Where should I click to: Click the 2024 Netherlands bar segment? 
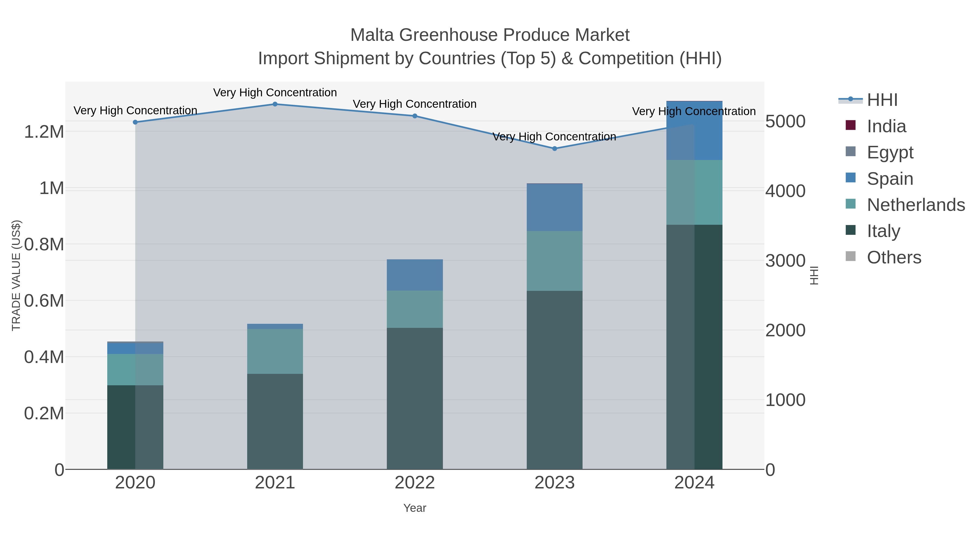pyautogui.click(x=694, y=192)
